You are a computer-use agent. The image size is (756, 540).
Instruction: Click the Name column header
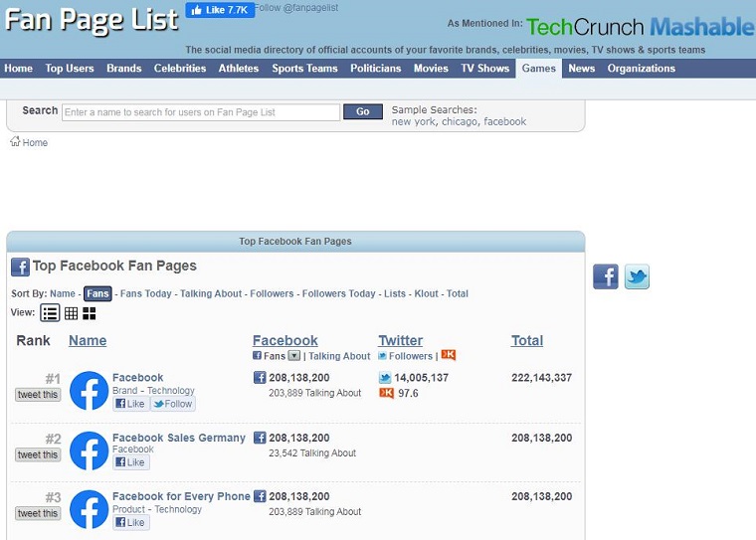pyautogui.click(x=88, y=340)
